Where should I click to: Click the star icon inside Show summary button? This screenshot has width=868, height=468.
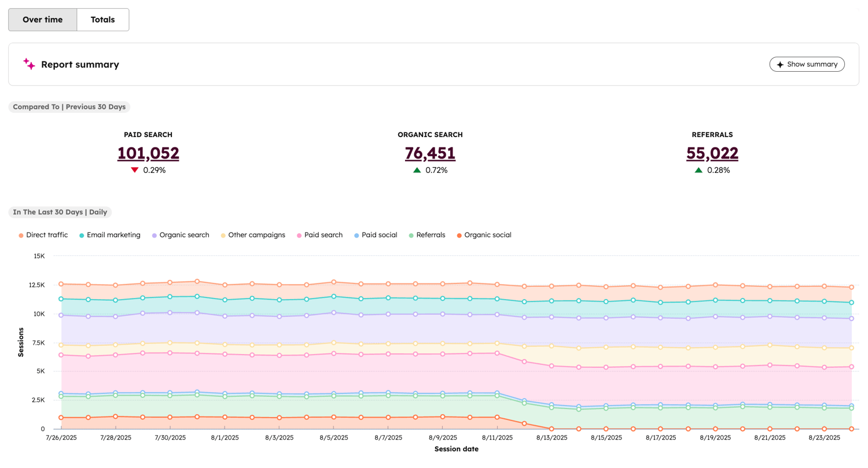pyautogui.click(x=779, y=64)
